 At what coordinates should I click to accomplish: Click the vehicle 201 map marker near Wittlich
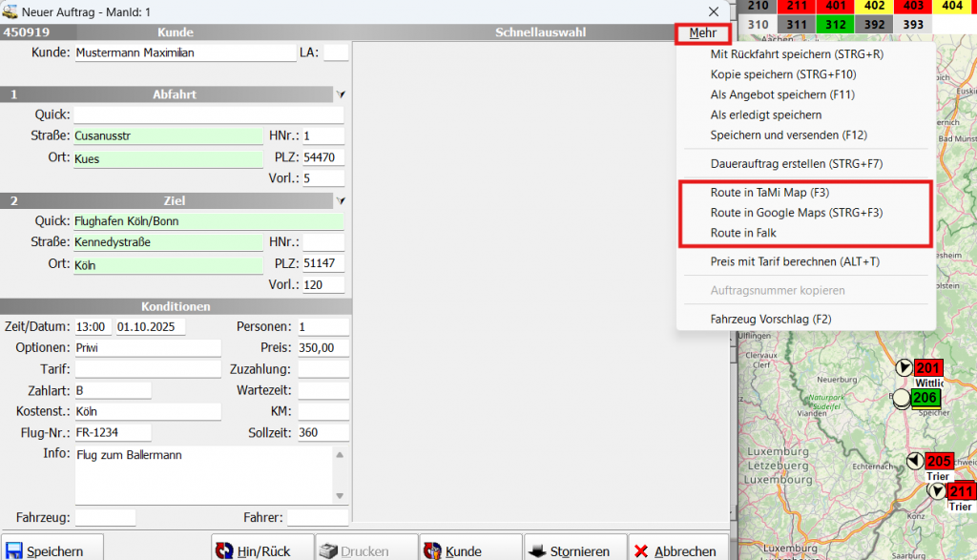(x=926, y=368)
